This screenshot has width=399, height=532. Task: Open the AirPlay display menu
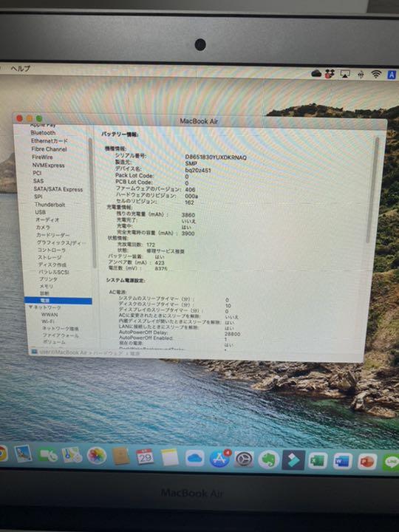coord(345,74)
